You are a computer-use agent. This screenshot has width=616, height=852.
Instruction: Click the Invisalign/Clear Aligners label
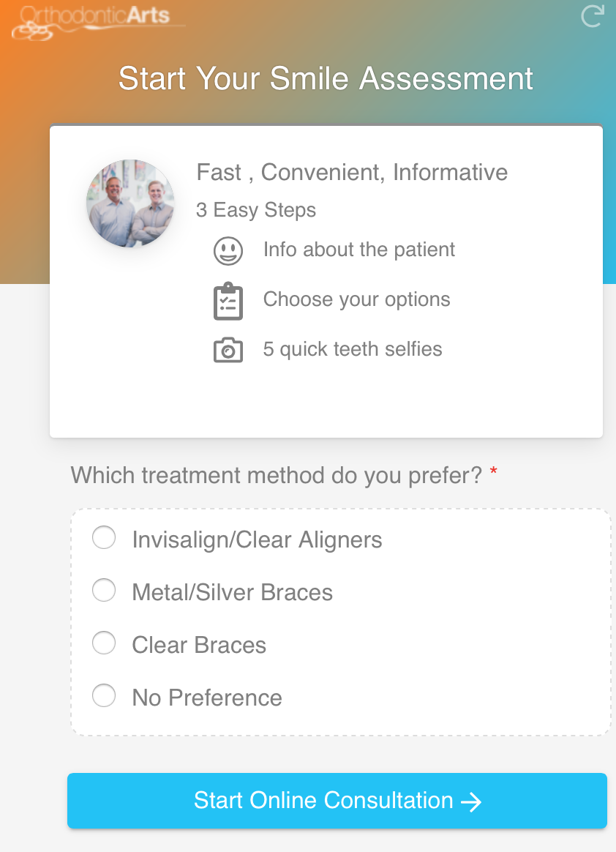click(x=258, y=539)
